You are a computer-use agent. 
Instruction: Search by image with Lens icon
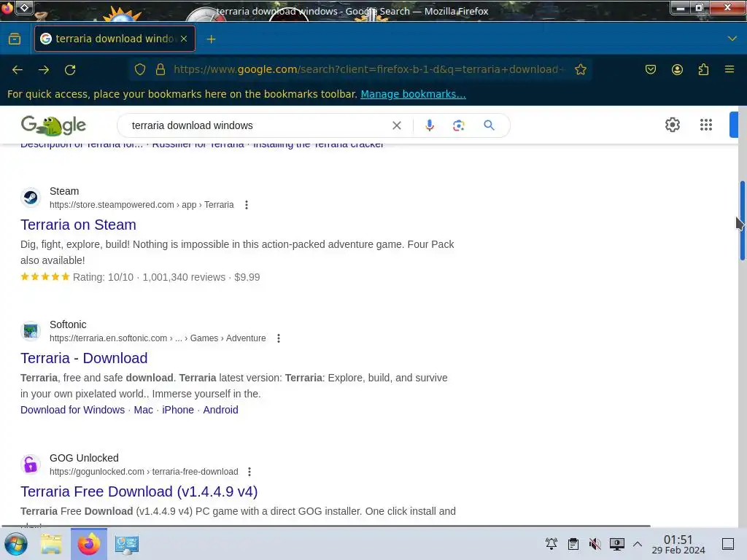(x=459, y=125)
